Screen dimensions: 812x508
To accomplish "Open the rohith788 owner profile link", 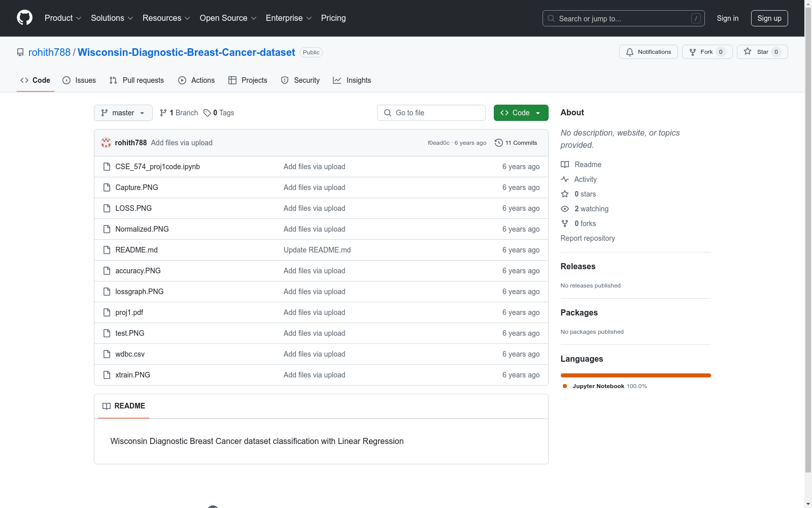I will pos(49,52).
